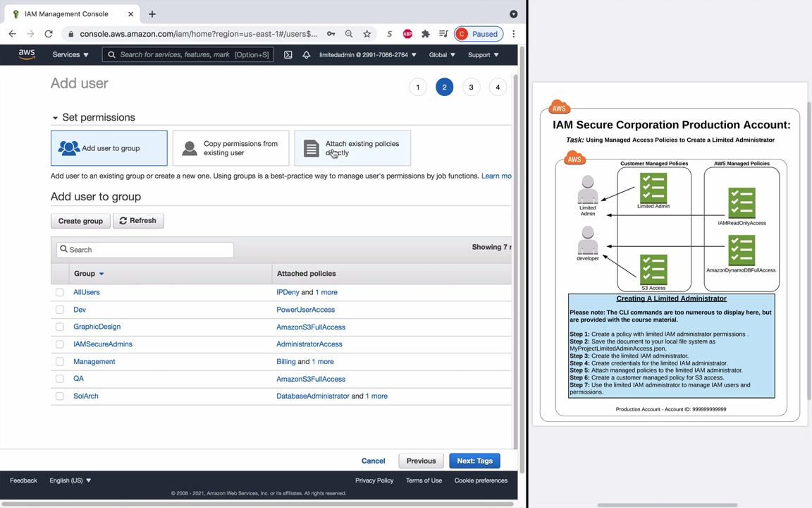The image size is (812, 508).
Task: Go to step 4 of Add user
Action: (498, 87)
